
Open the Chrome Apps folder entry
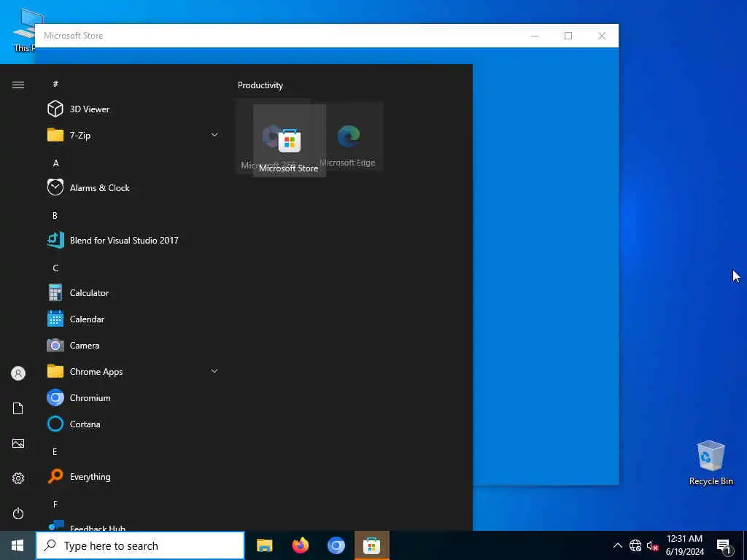coord(133,371)
